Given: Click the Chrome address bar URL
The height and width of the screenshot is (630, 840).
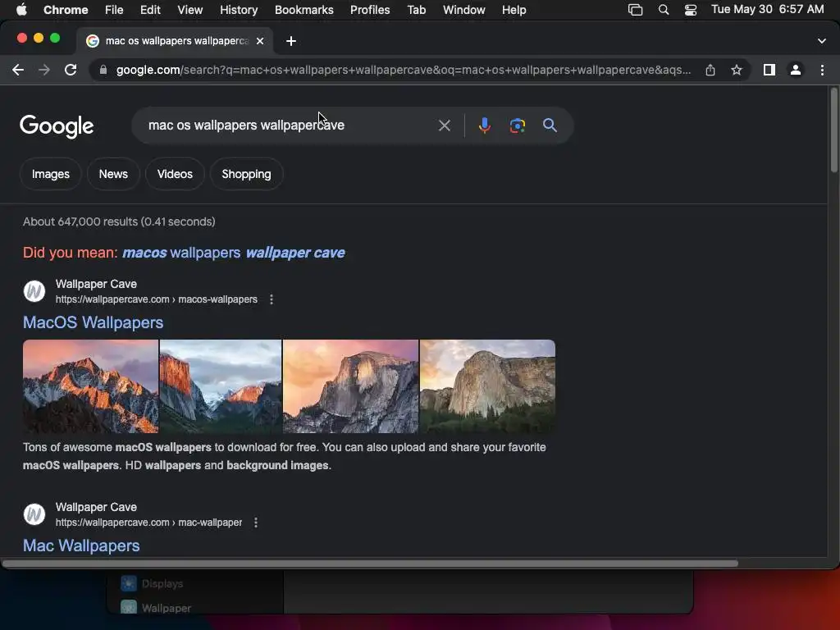Looking at the screenshot, I should 403,70.
